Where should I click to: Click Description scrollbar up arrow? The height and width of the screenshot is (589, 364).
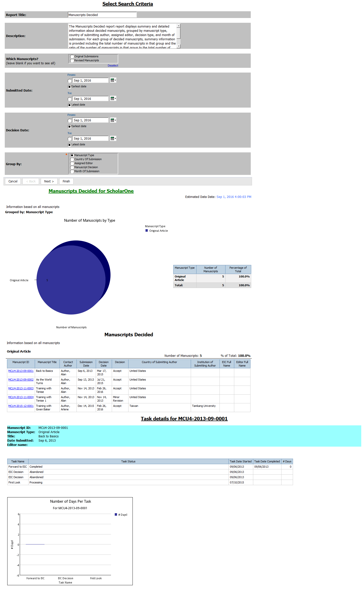pyautogui.click(x=178, y=26)
